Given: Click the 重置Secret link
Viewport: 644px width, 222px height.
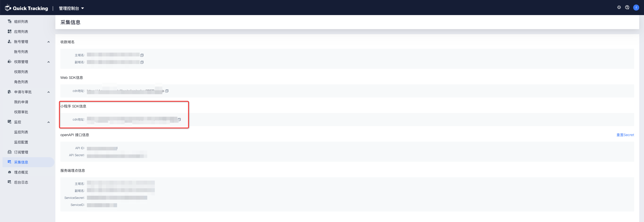Looking at the screenshot, I should [625, 135].
